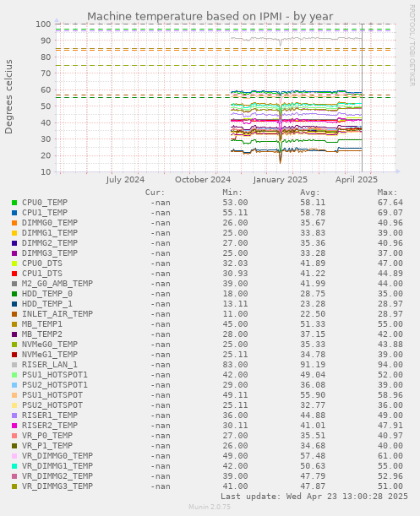This screenshot has height=516, width=420.
Task: Click the 50 y-axis tick label
Action: [x=46, y=106]
